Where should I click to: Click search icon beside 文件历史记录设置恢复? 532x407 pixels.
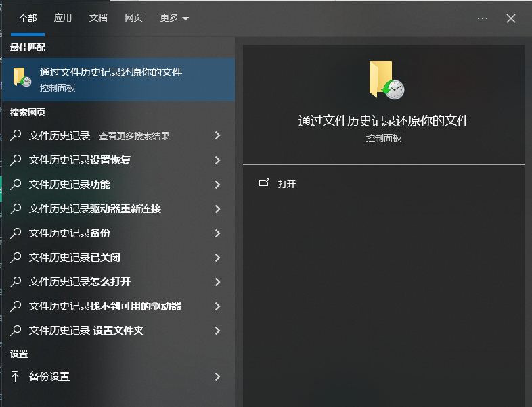(16, 160)
